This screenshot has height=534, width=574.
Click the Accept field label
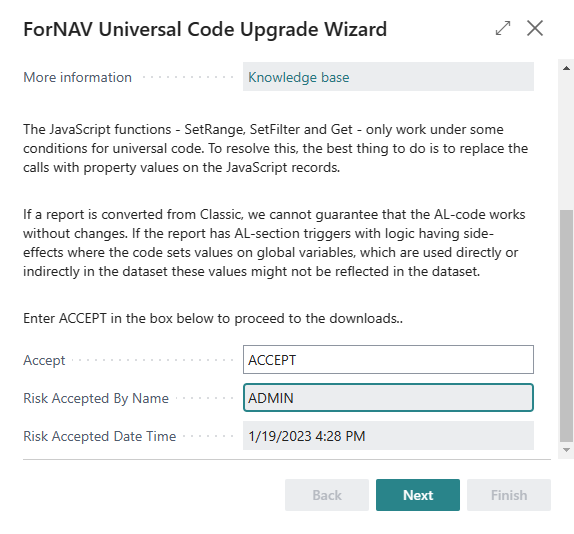point(44,360)
